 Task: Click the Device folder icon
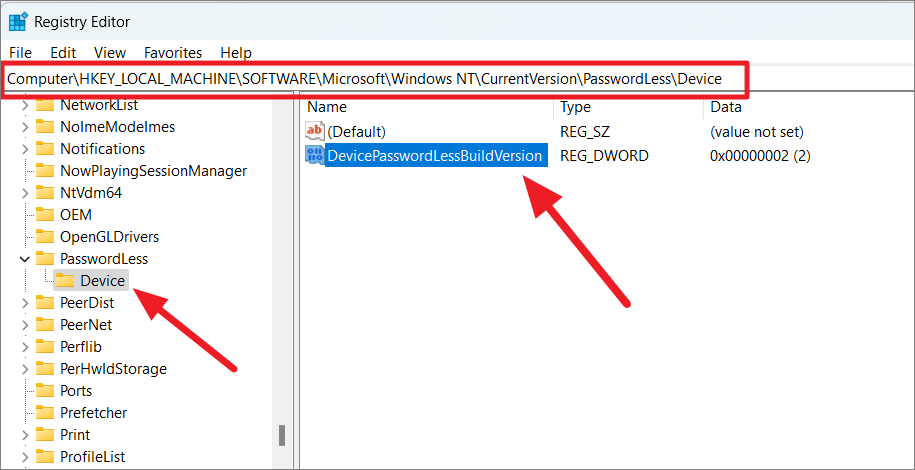pyautogui.click(x=65, y=281)
